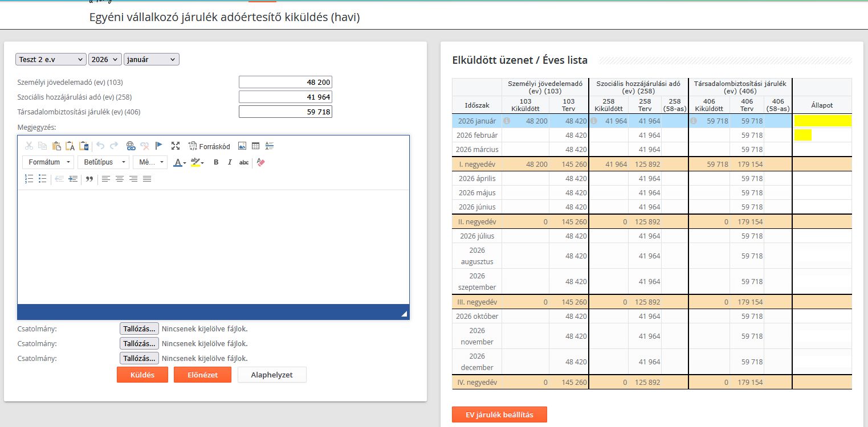Click the EV járulék beállítás button
The height and width of the screenshot is (427, 868).
pyautogui.click(x=499, y=414)
